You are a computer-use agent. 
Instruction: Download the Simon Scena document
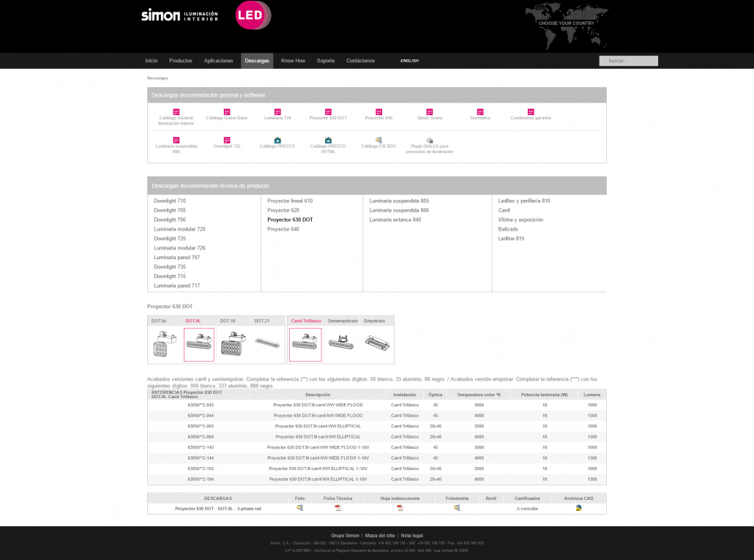(x=430, y=112)
